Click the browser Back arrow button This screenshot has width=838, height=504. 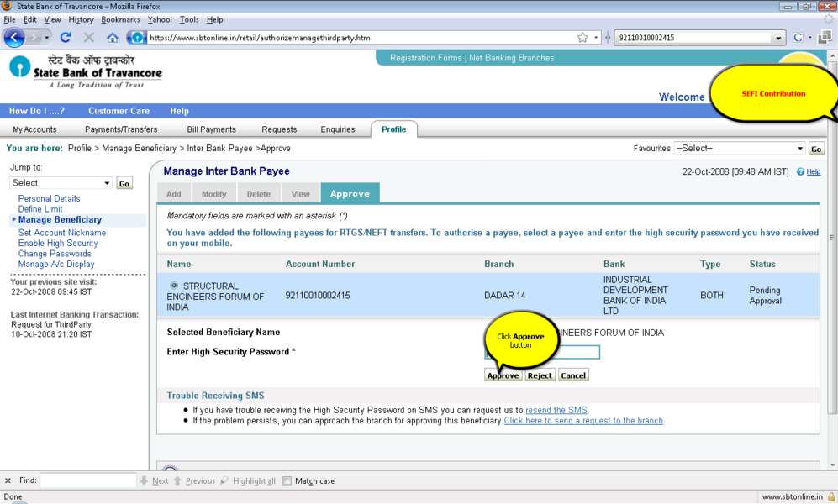point(15,38)
